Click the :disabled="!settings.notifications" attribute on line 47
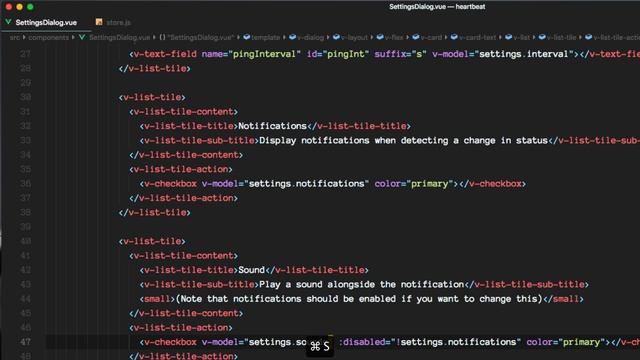 (430, 342)
